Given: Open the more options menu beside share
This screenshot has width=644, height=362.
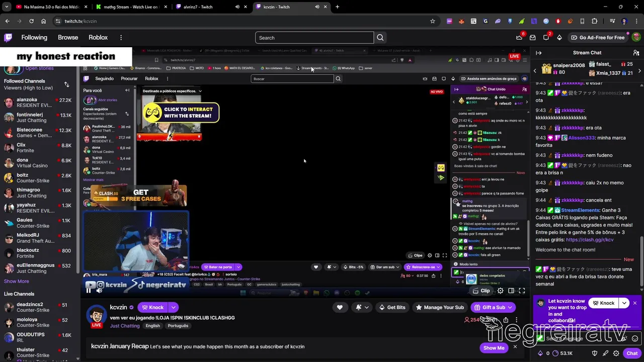Looking at the screenshot, I should coord(516,320).
